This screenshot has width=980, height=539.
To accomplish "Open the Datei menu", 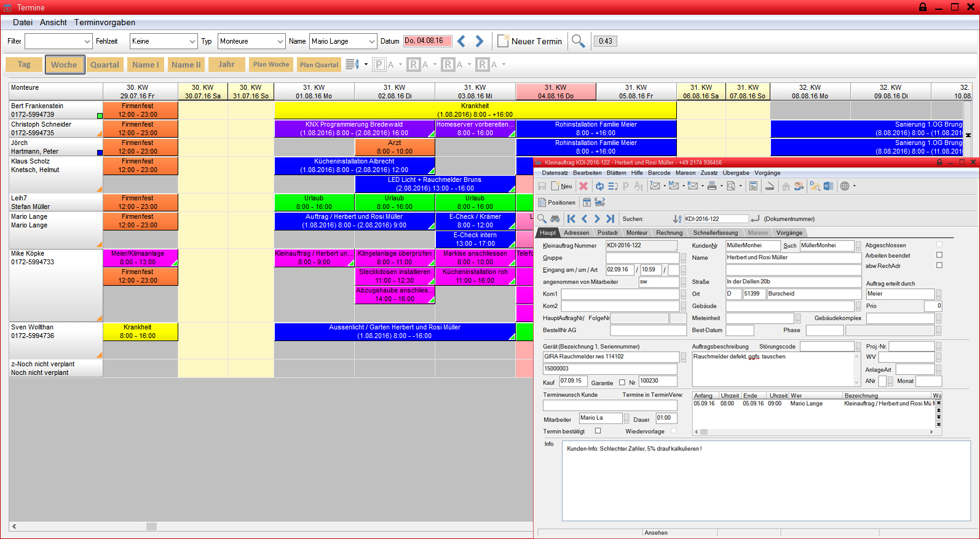I will pos(23,22).
